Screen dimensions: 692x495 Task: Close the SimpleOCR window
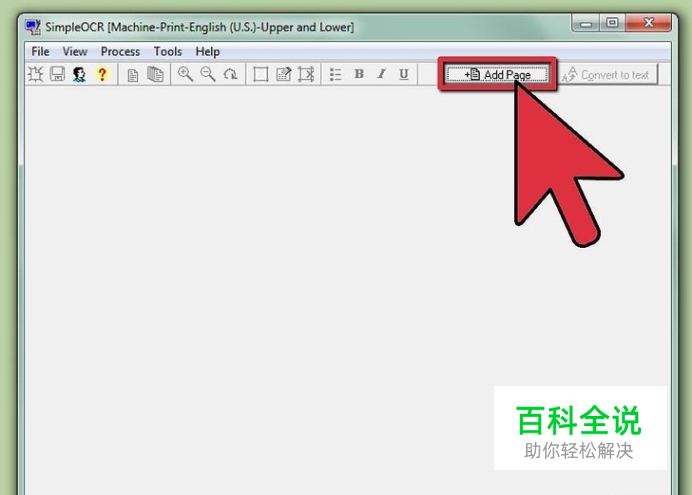[648, 23]
